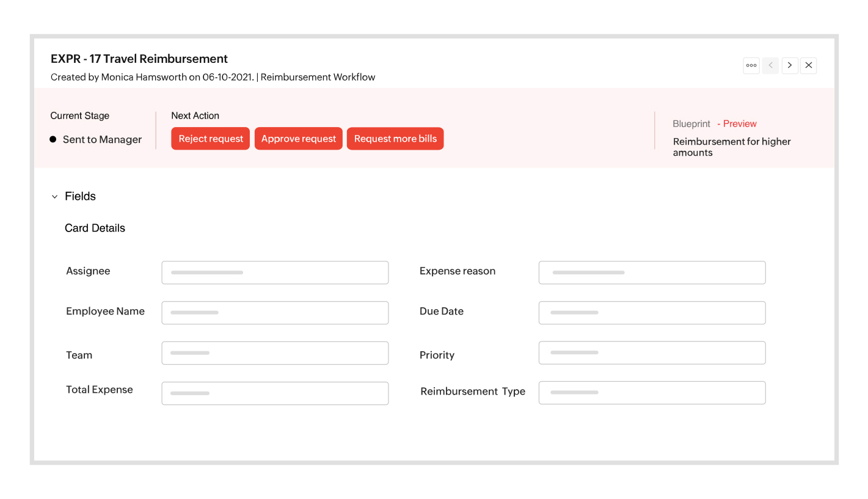This screenshot has width=868, height=499.
Task: Go to the previous record arrow
Action: click(x=770, y=65)
